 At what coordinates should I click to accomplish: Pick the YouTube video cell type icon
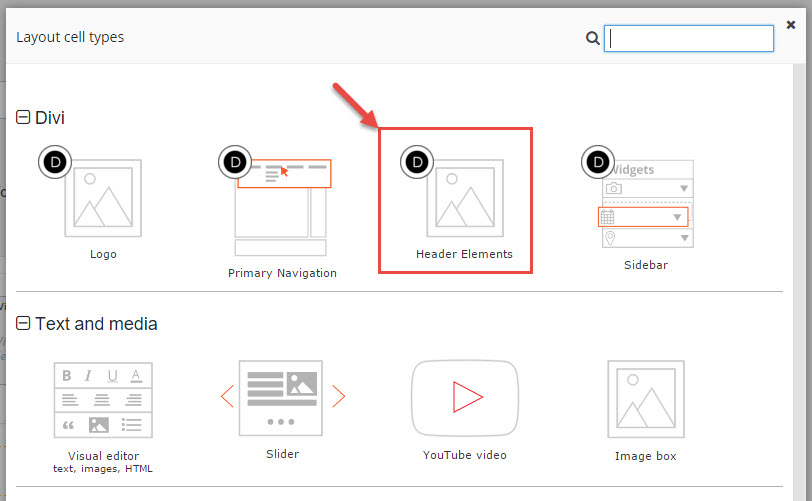click(x=465, y=398)
